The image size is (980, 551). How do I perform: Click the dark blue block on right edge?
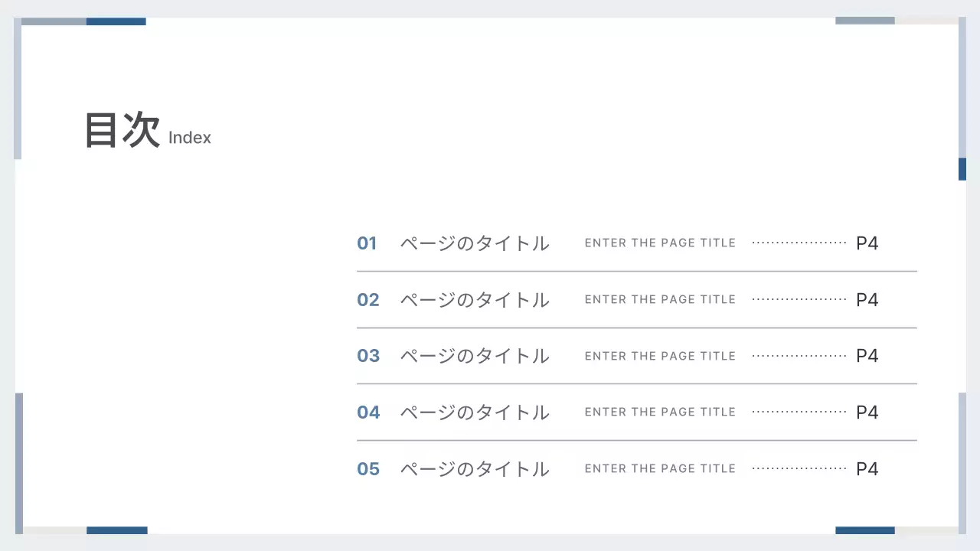962,169
